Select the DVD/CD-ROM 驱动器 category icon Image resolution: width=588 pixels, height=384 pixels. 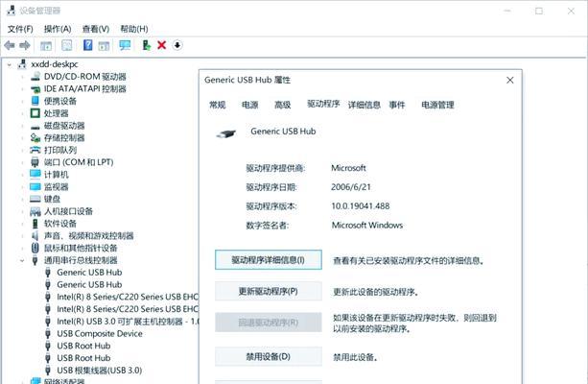coord(35,76)
